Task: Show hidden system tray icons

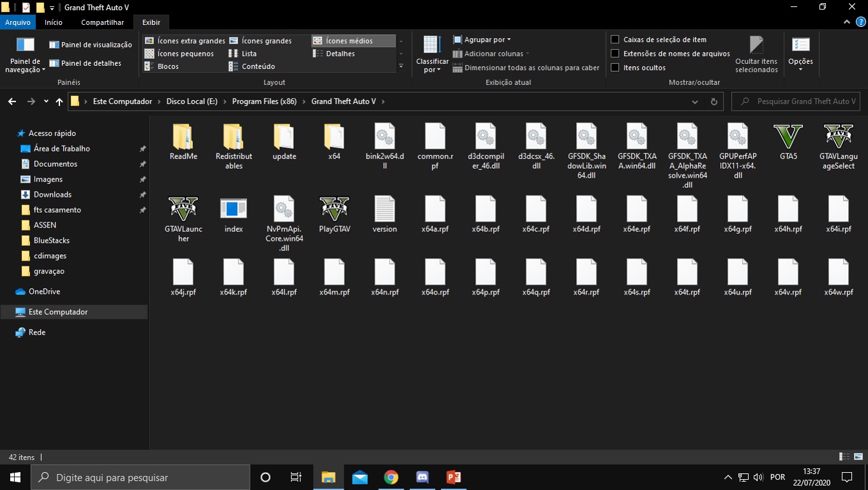Action: coord(727,477)
